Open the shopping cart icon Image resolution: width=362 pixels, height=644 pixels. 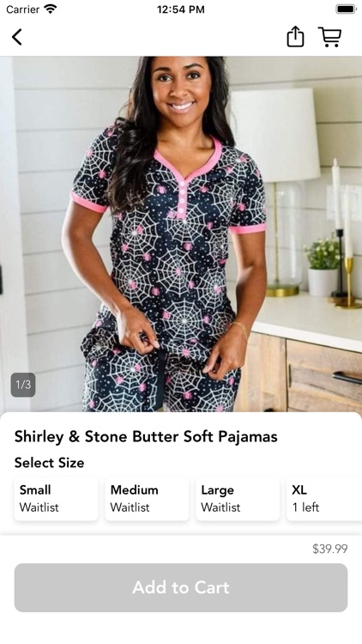click(329, 37)
